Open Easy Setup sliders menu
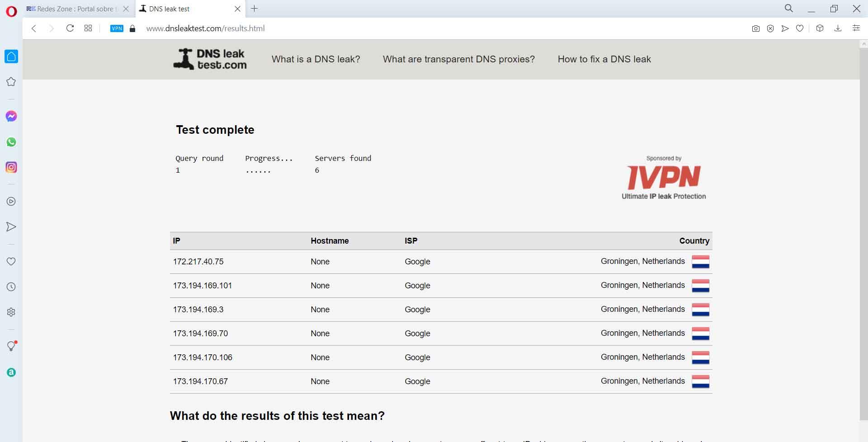Viewport: 868px width, 442px height. 856,28
